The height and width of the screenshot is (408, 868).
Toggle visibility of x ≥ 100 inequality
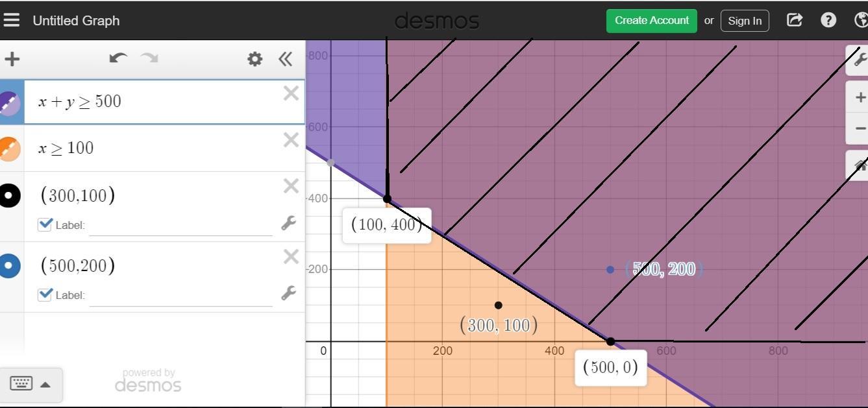[x=10, y=149]
